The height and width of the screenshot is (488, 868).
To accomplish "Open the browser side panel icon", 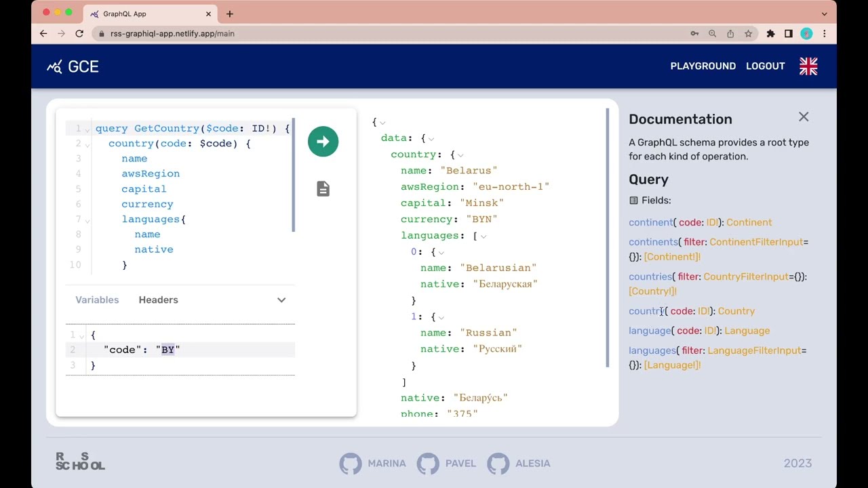I will click(788, 33).
